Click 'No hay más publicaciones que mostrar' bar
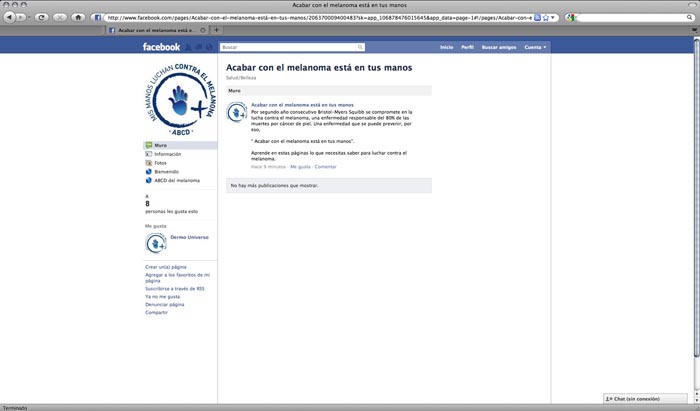 pos(329,185)
